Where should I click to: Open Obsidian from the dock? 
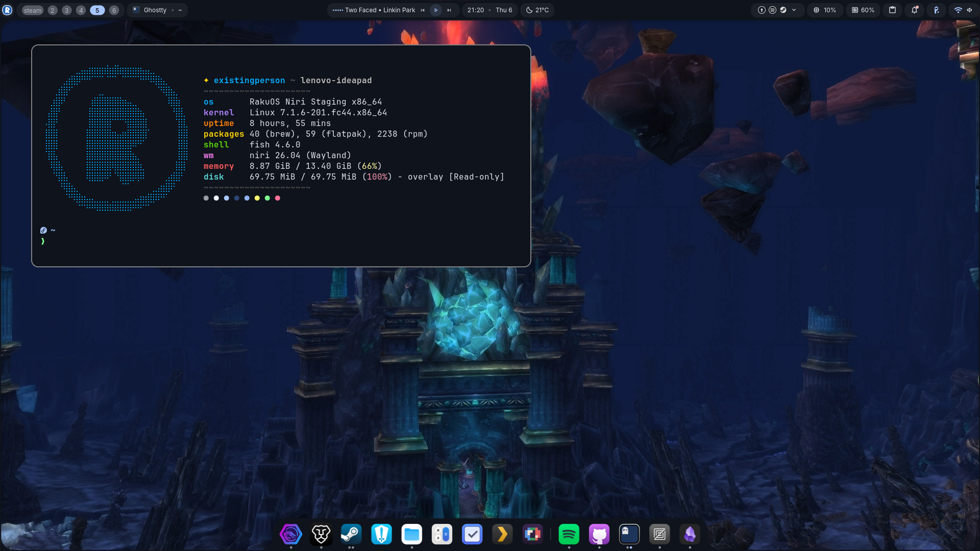[x=690, y=534]
